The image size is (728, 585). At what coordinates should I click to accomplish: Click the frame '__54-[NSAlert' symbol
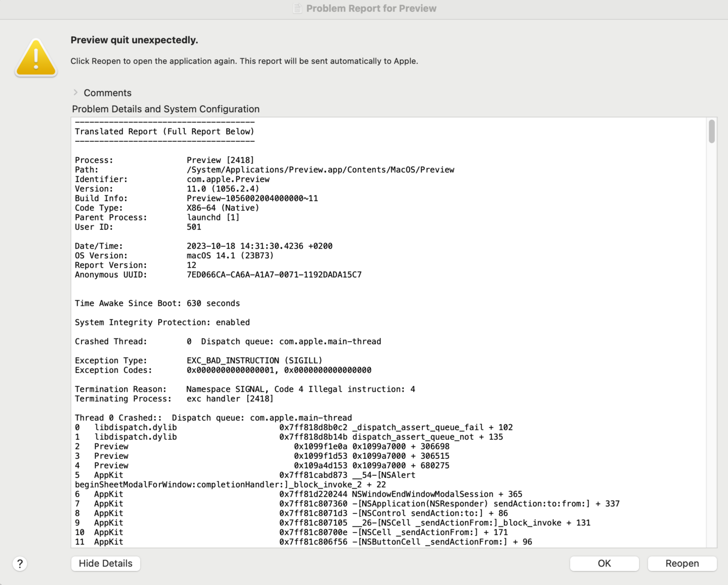pyautogui.click(x=384, y=475)
